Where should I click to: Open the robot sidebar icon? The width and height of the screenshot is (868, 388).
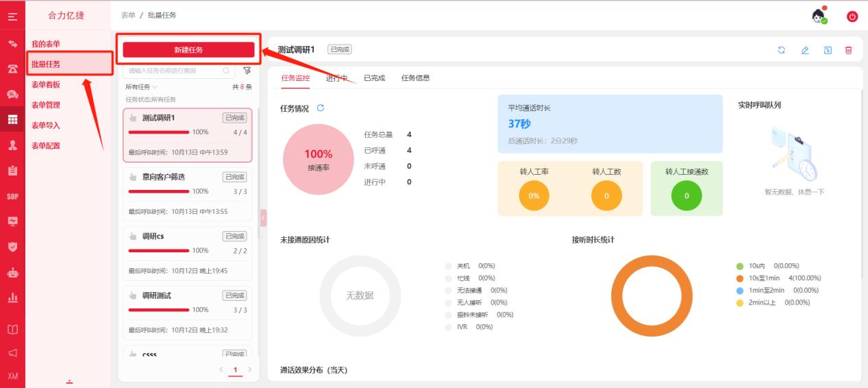coord(12,272)
